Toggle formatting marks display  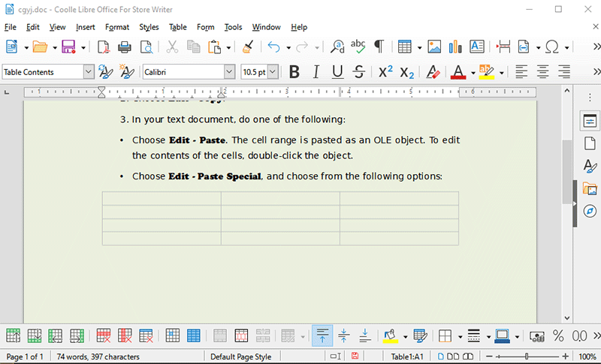[379, 47]
